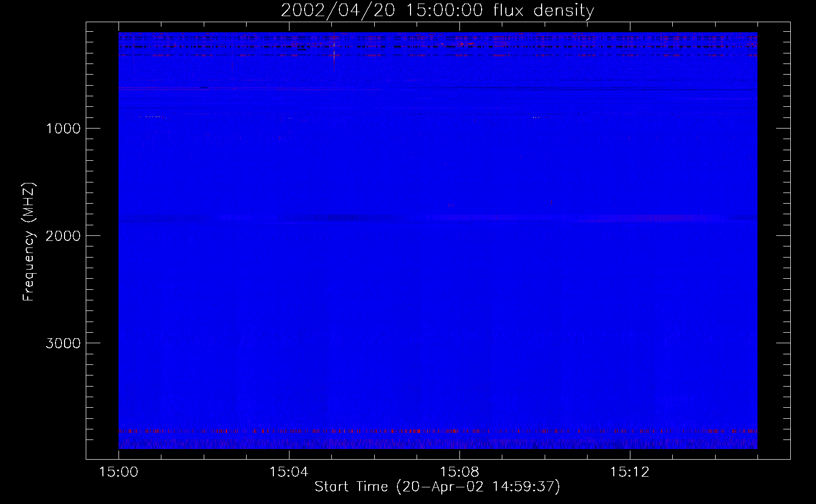Viewport: 816px width, 504px height.
Task: Click the 15:12 time axis label
Action: 629,472
